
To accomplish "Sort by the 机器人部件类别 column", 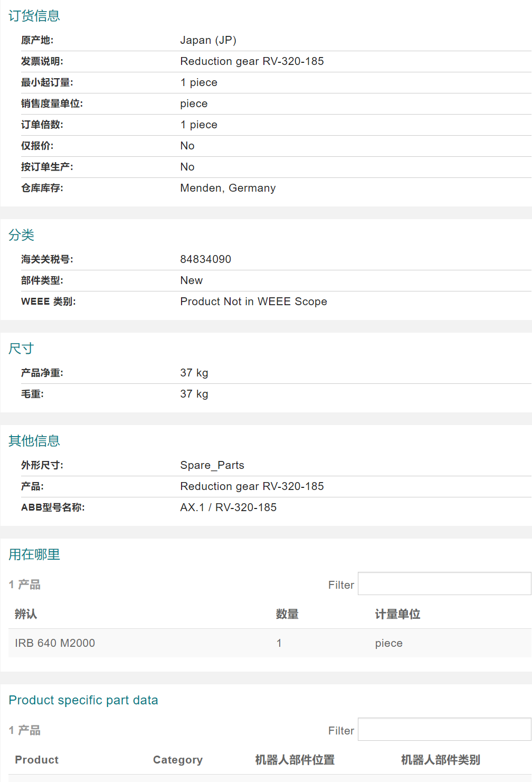I will [x=440, y=760].
